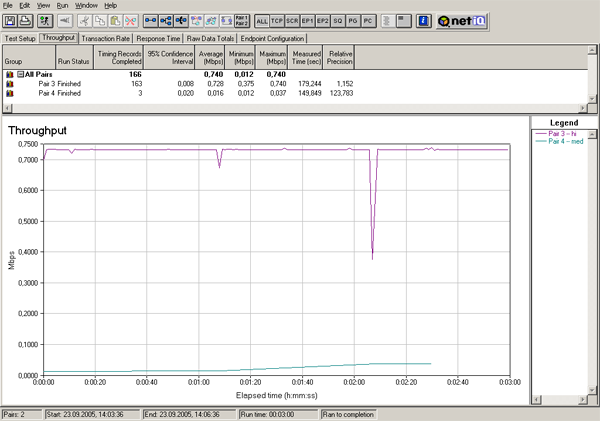Click the Relative Precision column header
The height and width of the screenshot is (421, 600).
[339, 57]
